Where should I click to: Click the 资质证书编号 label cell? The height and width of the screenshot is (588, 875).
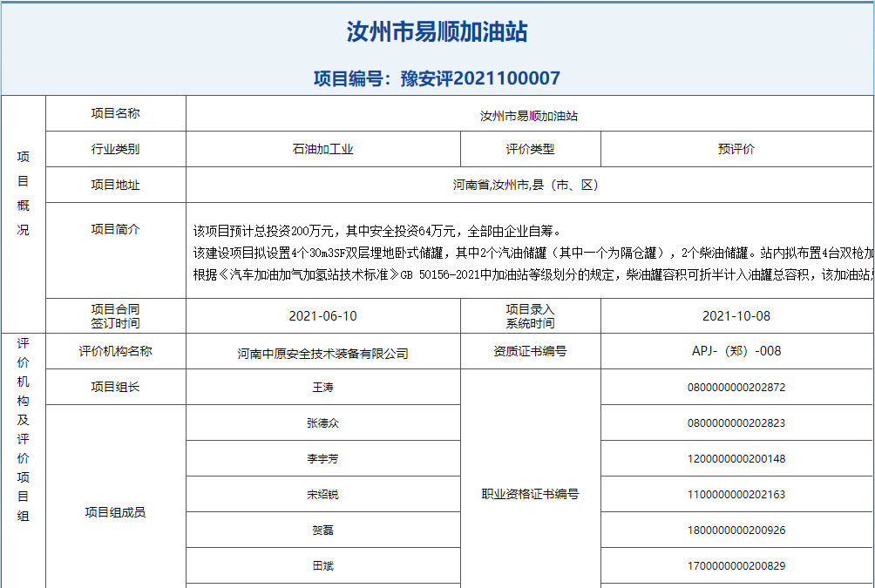point(530,351)
